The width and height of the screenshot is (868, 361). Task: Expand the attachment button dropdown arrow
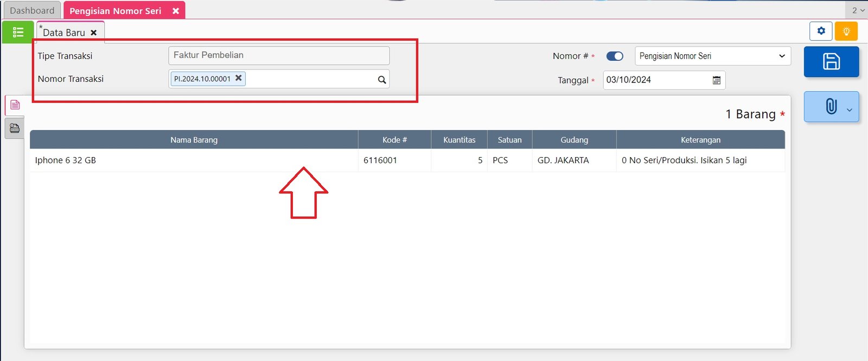[849, 110]
